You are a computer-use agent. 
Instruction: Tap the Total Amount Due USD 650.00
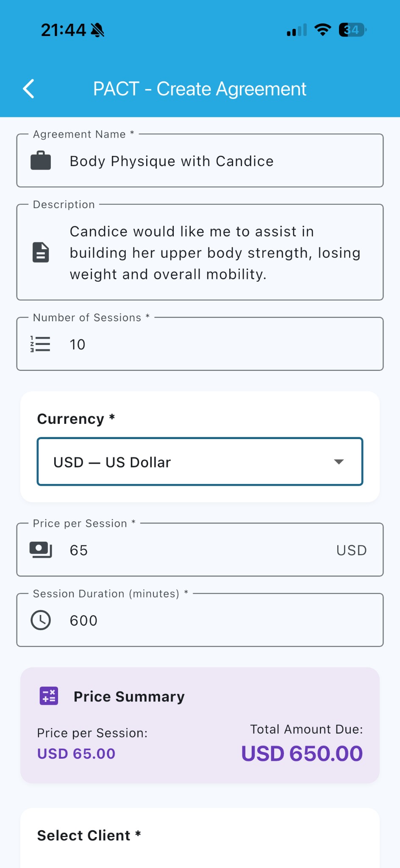(x=302, y=754)
